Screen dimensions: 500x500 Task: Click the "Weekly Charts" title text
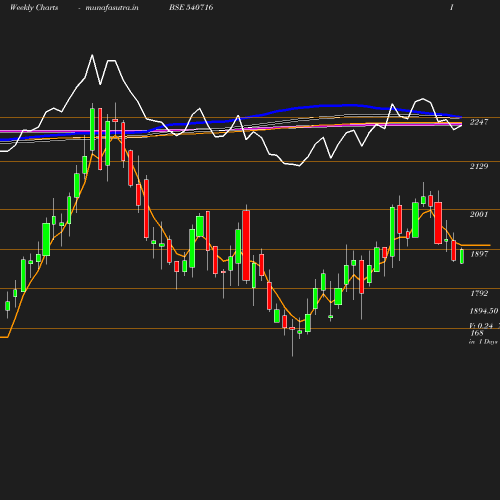click(x=34, y=7)
